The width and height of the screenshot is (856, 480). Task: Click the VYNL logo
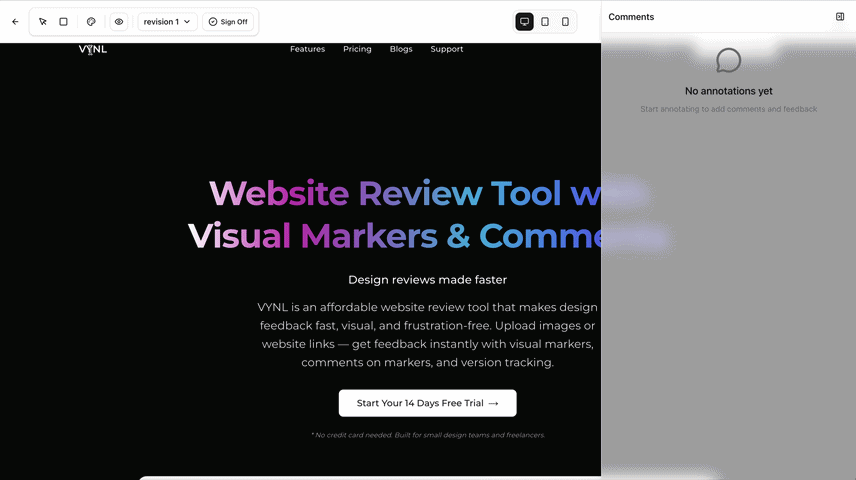point(93,49)
